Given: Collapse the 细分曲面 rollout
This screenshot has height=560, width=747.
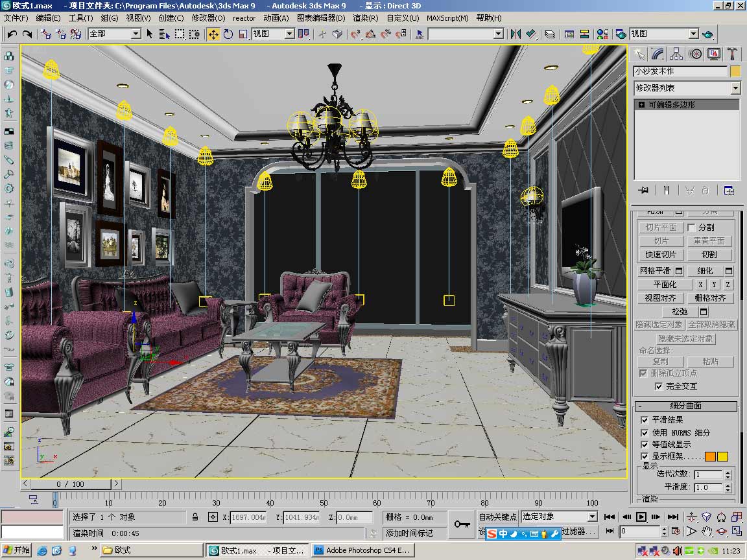Looking at the screenshot, I should (x=685, y=406).
